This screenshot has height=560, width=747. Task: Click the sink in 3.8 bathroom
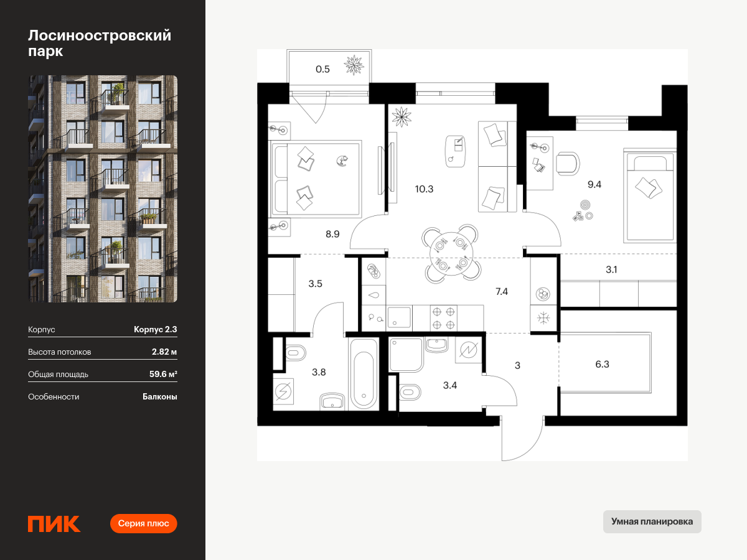click(x=332, y=401)
